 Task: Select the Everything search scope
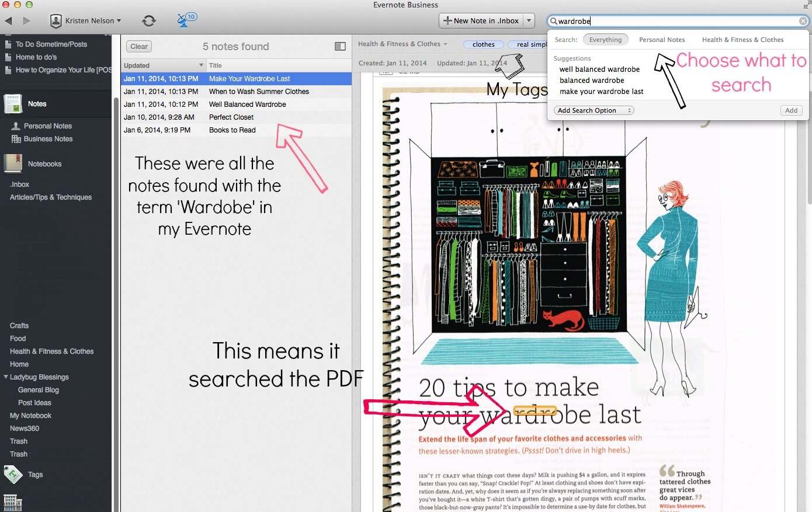[x=605, y=40]
